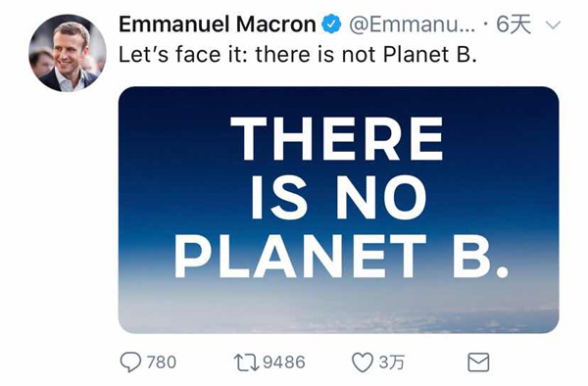Like the tweet with the heart icon
The width and height of the screenshot is (588, 386).
click(363, 362)
